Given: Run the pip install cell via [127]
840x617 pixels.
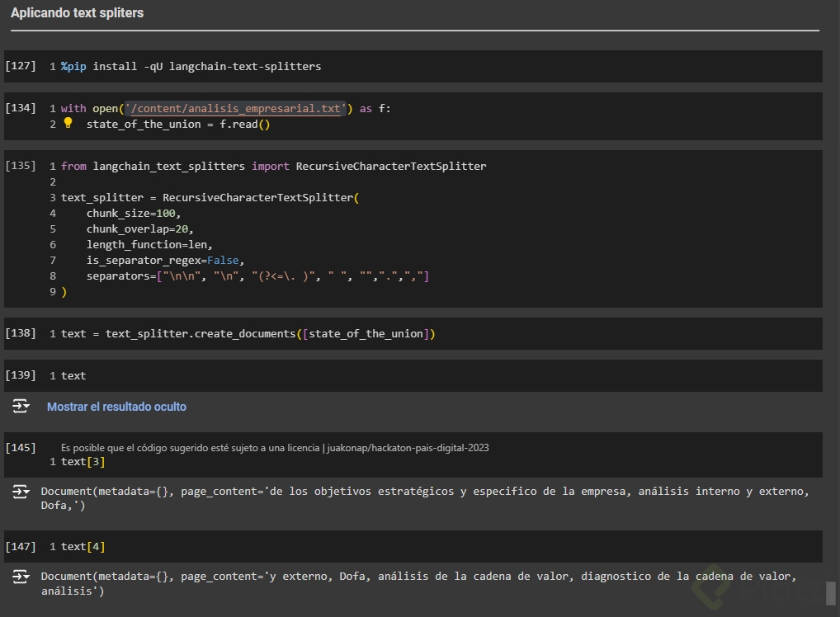Looking at the screenshot, I should click(x=21, y=66).
